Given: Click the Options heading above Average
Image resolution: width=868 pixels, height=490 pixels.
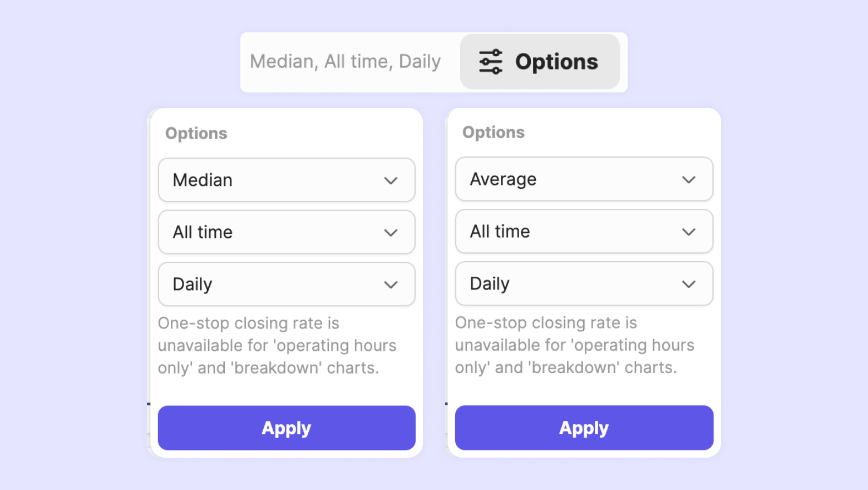Looking at the screenshot, I should (494, 133).
